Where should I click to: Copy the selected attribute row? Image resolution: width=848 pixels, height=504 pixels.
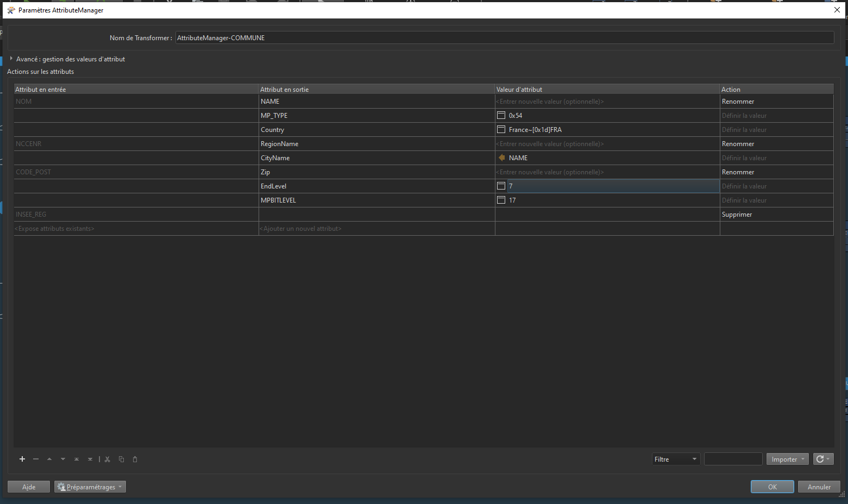121,459
